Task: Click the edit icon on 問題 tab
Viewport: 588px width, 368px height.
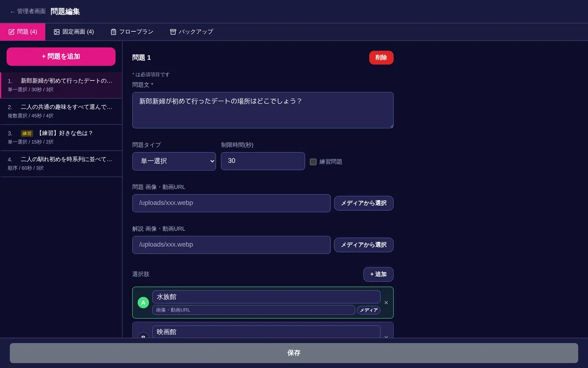Action: point(11,32)
